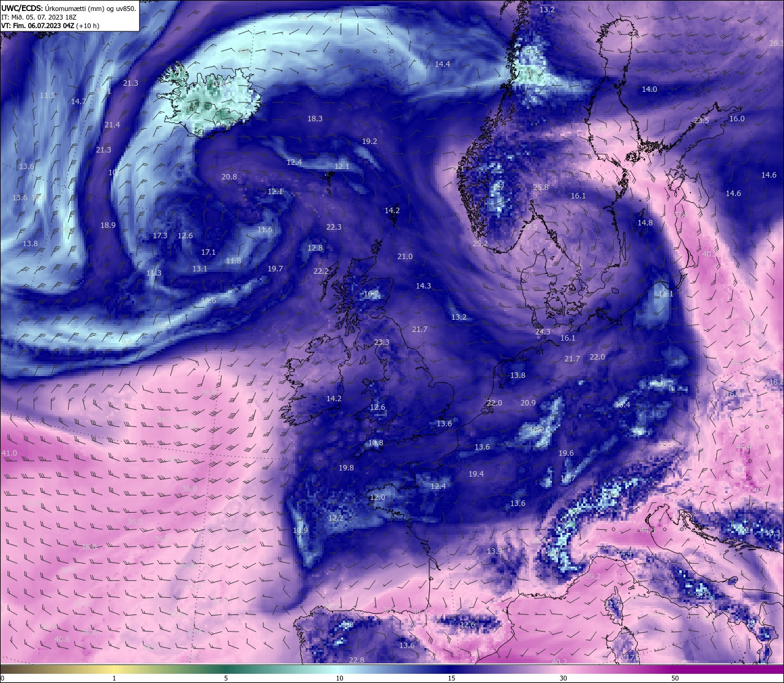Image resolution: width=784 pixels, height=683 pixels.
Task: Click the legend tick label 30
Action: [563, 678]
